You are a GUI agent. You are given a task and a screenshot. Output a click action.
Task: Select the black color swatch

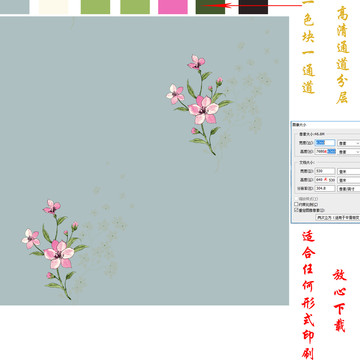[x=253, y=7]
